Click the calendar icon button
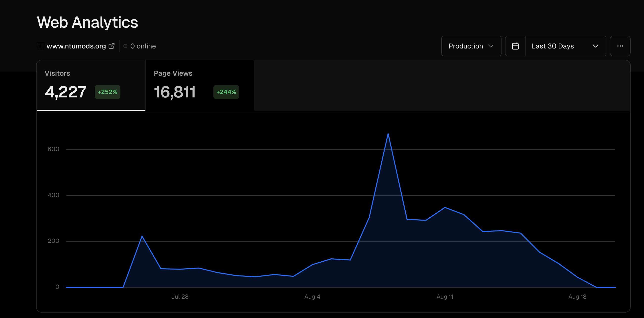Screen dimensions: 644x318 [515, 46]
